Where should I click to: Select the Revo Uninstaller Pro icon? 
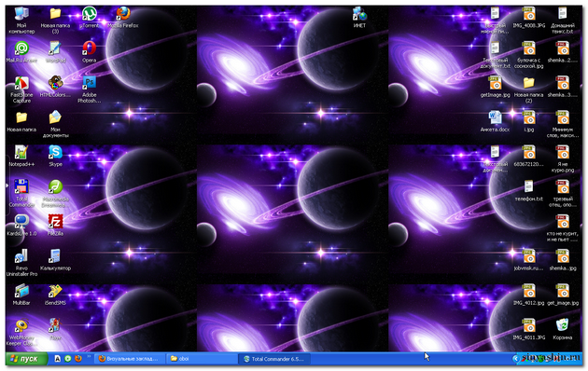click(x=21, y=262)
